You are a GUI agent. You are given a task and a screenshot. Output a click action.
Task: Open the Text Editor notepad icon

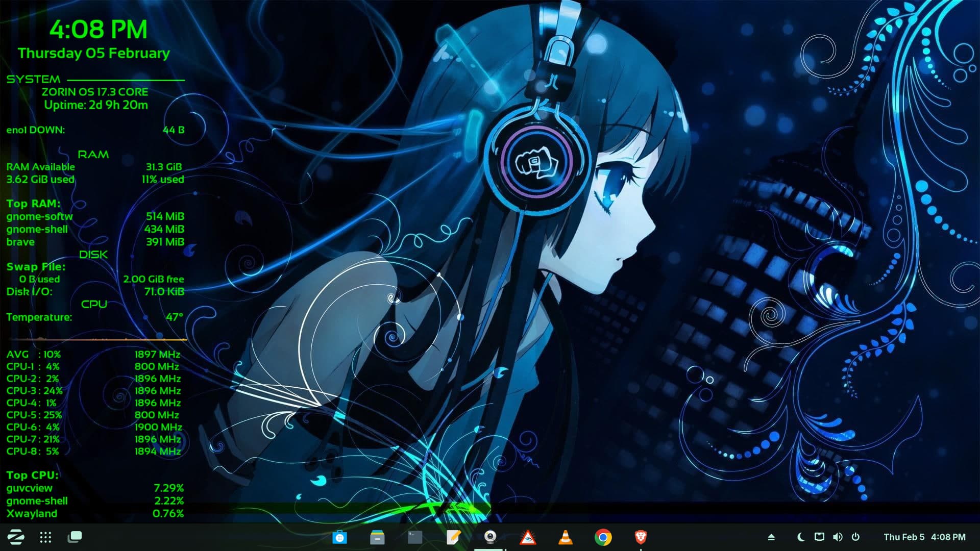(x=453, y=537)
